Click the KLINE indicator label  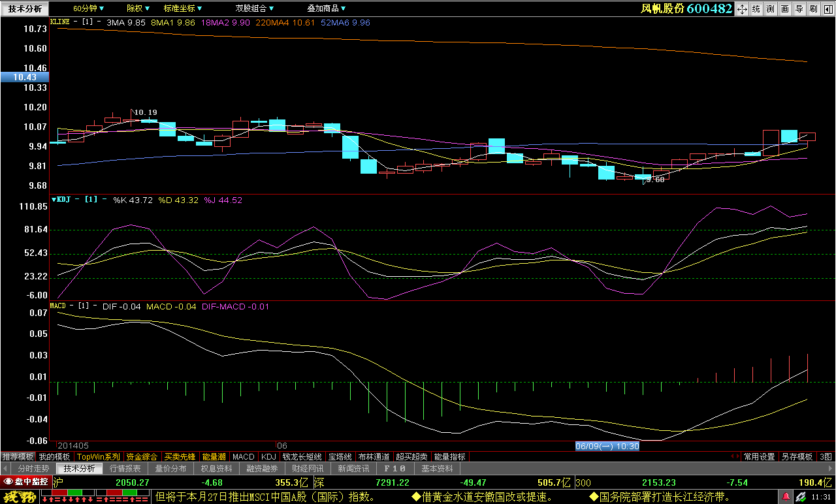[60, 22]
